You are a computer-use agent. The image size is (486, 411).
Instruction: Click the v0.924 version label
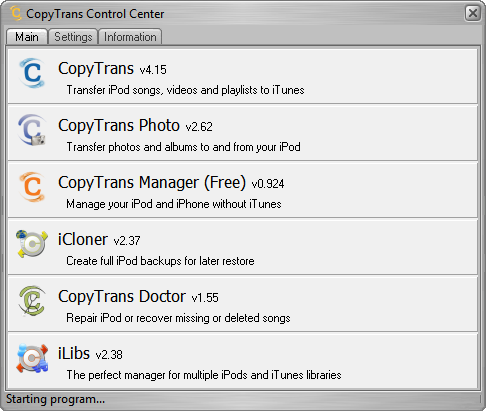tap(268, 184)
